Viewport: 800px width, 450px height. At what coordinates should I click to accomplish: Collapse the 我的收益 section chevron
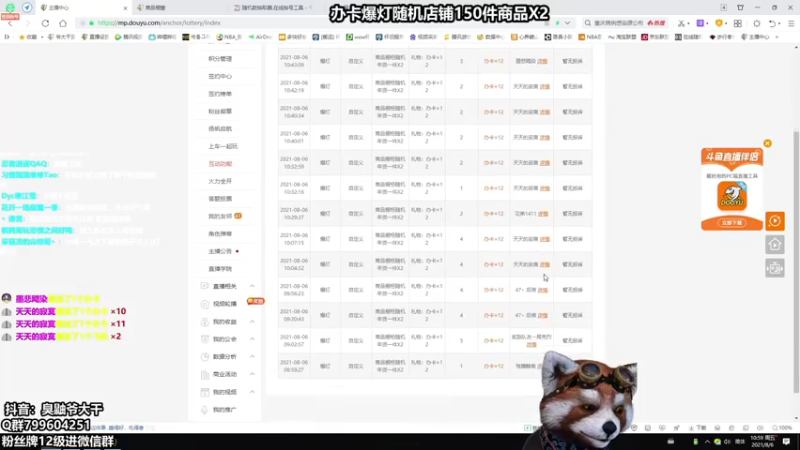(252, 322)
